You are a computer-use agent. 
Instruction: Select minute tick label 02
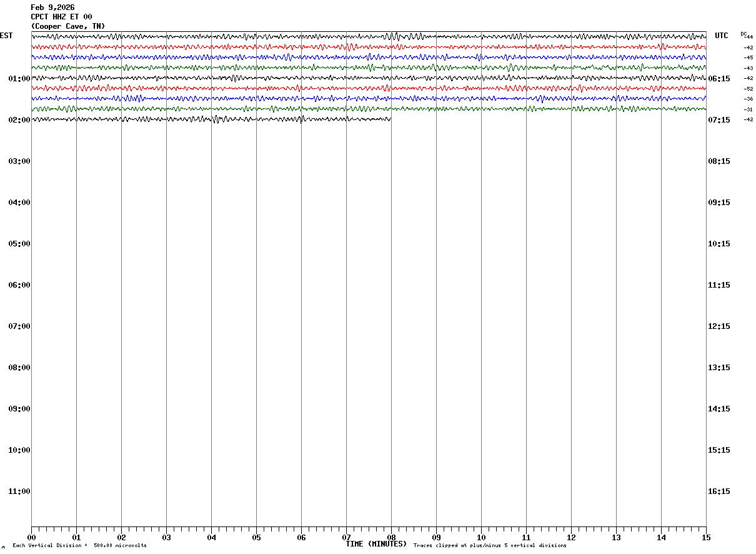[121, 537]
